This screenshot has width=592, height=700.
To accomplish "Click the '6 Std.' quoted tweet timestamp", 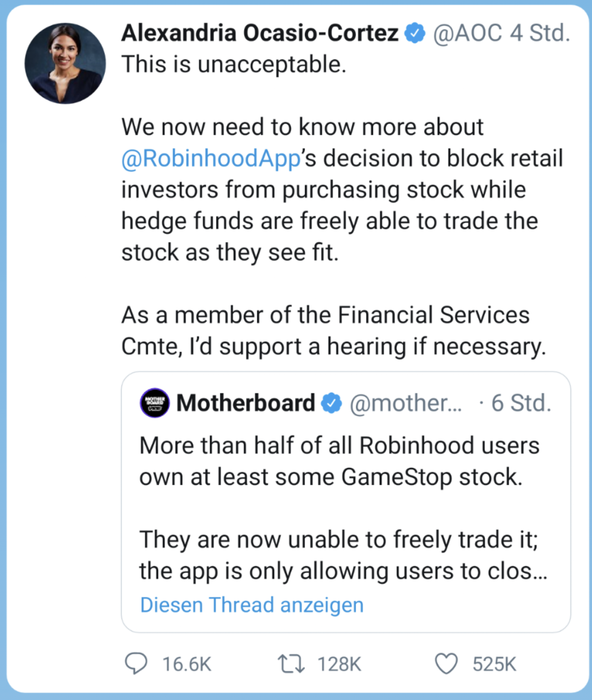I will [521, 403].
